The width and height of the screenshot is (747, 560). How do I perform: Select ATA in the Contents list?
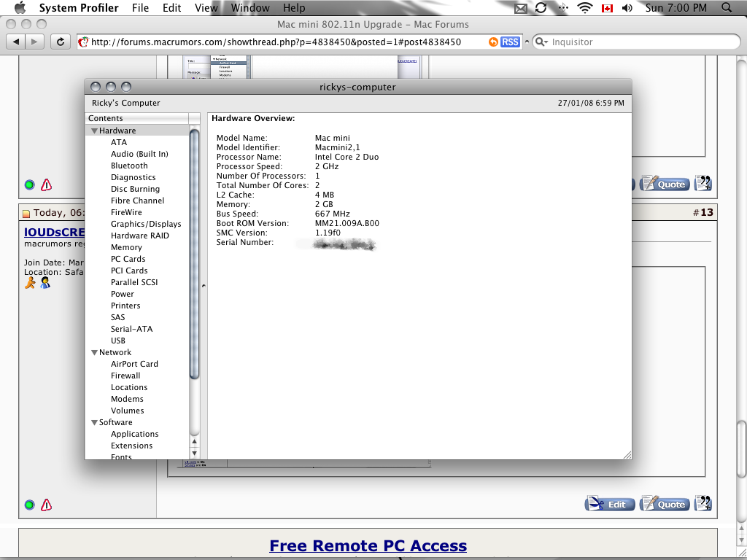pyautogui.click(x=119, y=142)
